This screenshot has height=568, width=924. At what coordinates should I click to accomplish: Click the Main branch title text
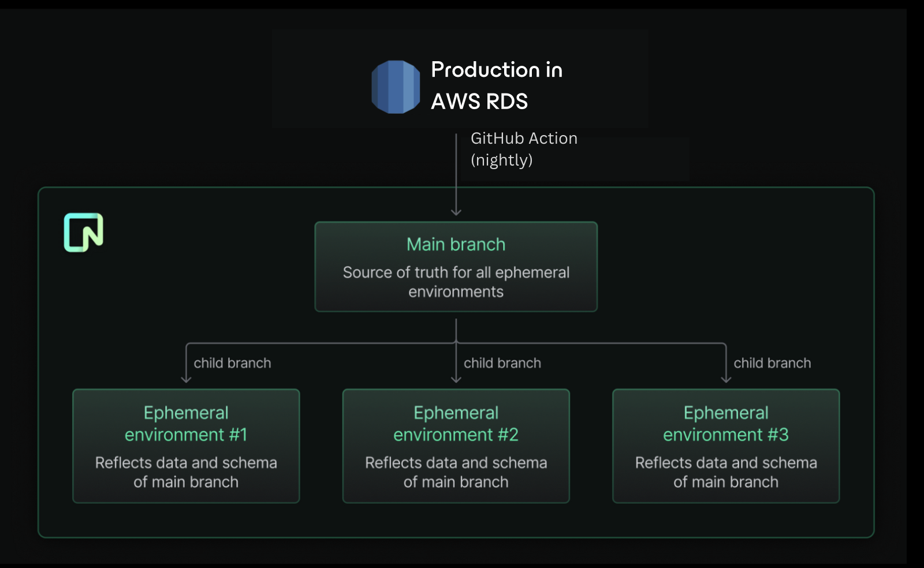coord(456,244)
